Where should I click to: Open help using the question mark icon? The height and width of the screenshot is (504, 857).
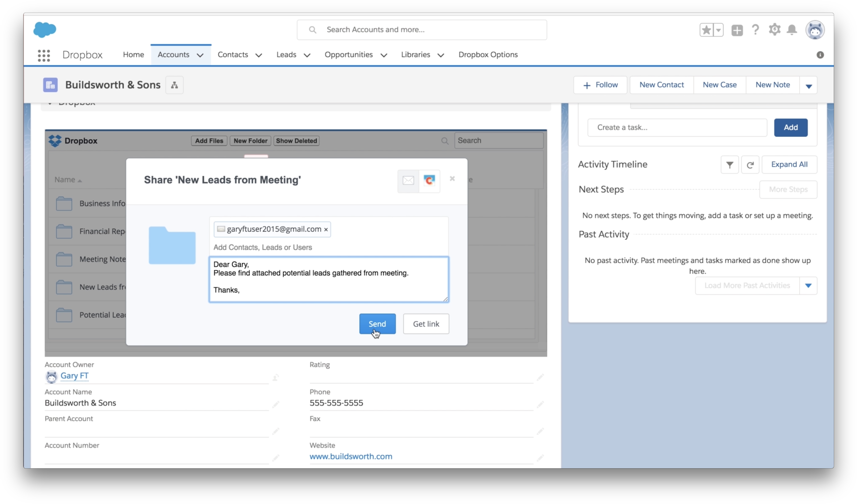click(755, 30)
